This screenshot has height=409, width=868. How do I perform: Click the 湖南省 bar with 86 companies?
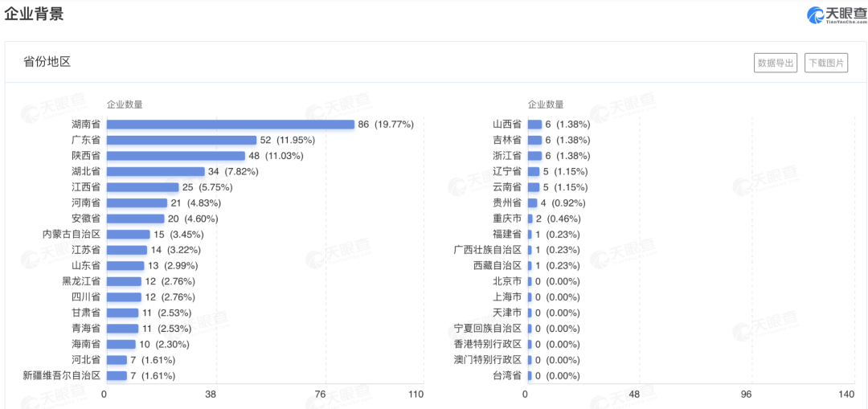230,125
